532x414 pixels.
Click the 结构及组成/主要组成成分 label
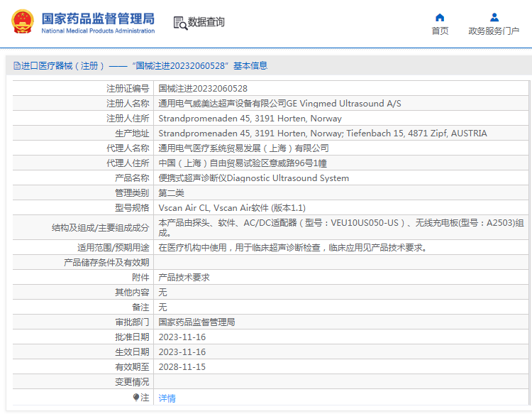pyautogui.click(x=101, y=228)
